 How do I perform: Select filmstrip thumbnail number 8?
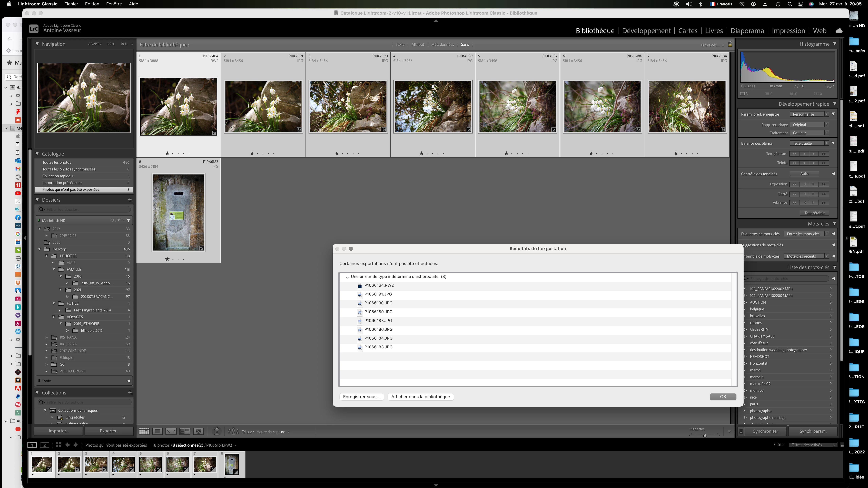[231, 464]
